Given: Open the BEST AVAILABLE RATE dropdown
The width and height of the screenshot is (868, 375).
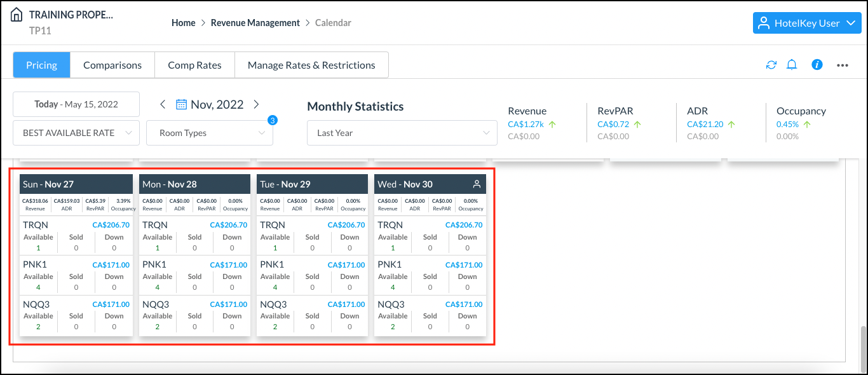Looking at the screenshot, I should [76, 132].
